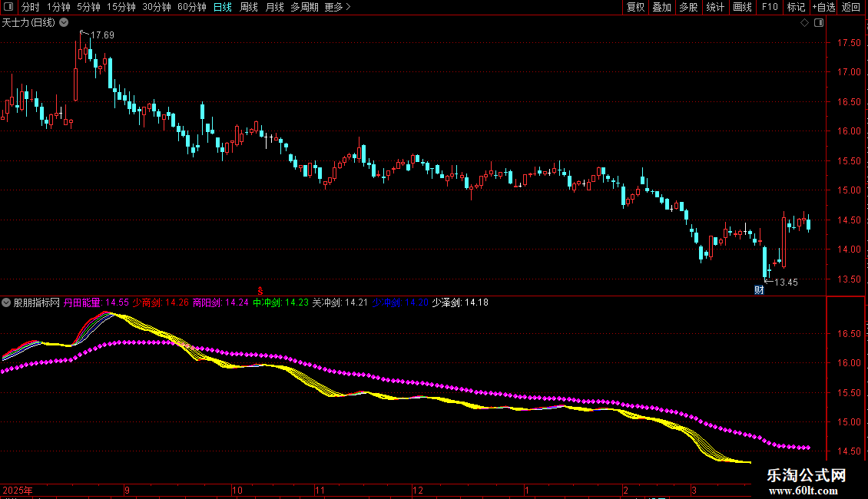Click 丹田能量 indicator legend label

pos(82,302)
